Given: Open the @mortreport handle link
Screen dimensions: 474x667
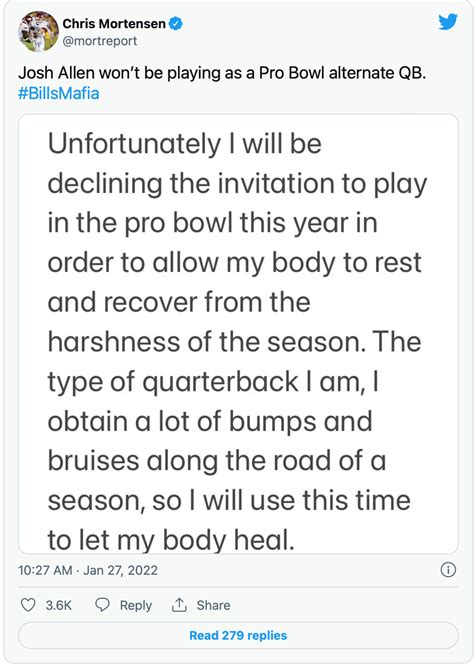Looking at the screenshot, I should click(x=100, y=41).
